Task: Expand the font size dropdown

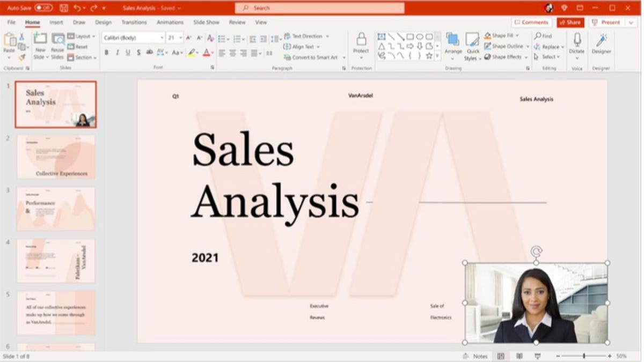Action: click(x=180, y=38)
